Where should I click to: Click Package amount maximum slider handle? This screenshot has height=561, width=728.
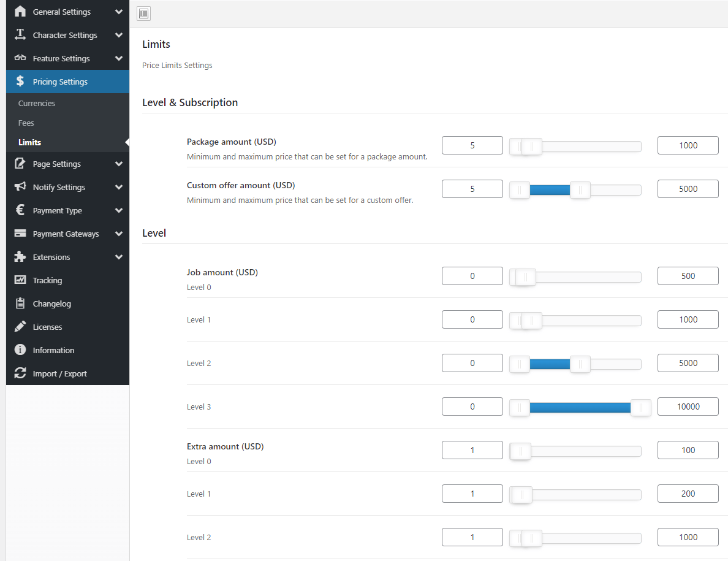click(x=532, y=147)
